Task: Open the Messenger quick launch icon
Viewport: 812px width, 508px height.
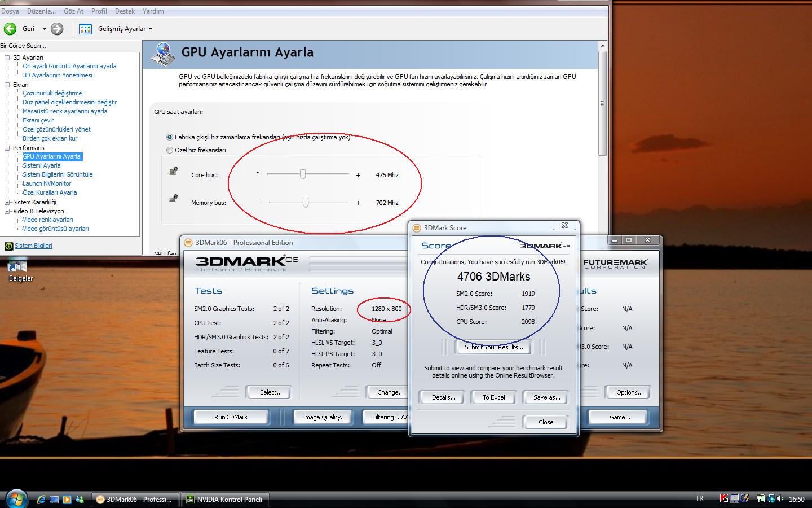Action: tap(80, 500)
